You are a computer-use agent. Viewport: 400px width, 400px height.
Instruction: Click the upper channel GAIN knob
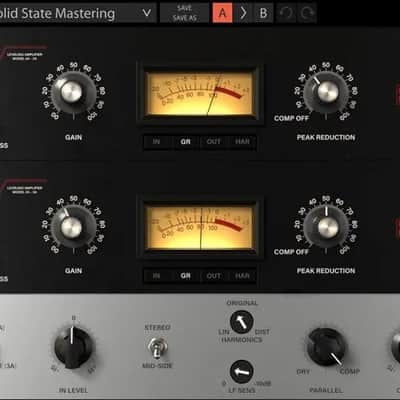click(72, 92)
